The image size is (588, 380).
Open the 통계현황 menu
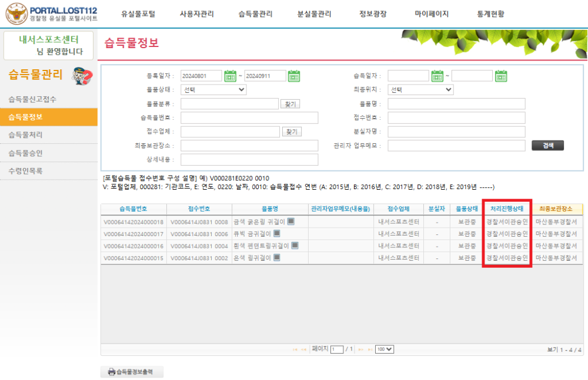pyautogui.click(x=490, y=14)
